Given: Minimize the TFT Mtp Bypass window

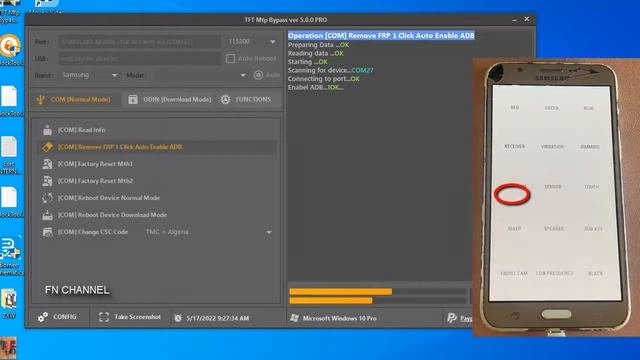Looking at the screenshot, I should click(514, 20).
